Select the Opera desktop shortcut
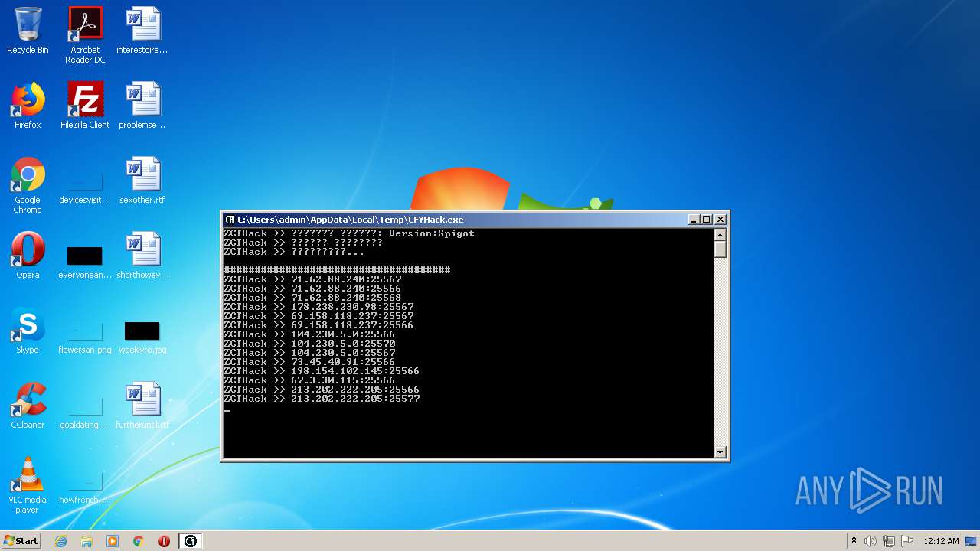Image resolution: width=980 pixels, height=551 pixels. [x=28, y=256]
